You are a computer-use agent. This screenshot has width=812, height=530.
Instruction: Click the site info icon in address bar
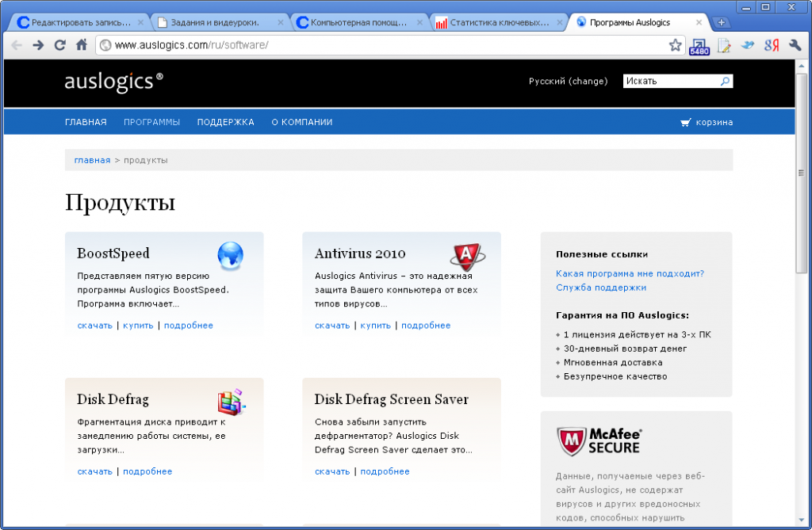point(105,45)
